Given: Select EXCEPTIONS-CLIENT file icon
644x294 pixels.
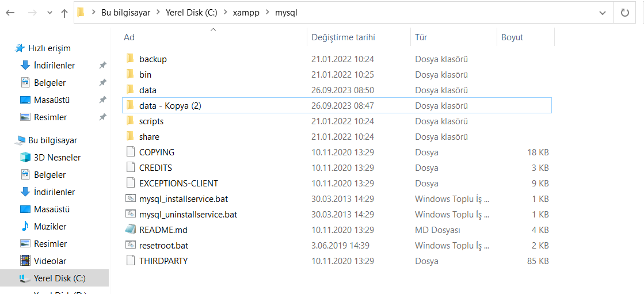Looking at the screenshot, I should (130, 183).
